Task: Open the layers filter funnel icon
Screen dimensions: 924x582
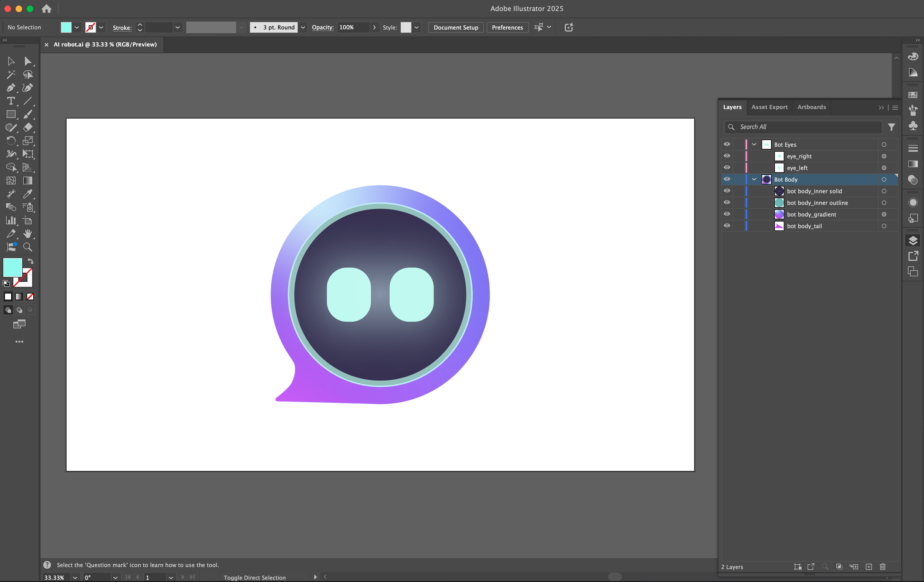Action: tap(891, 127)
